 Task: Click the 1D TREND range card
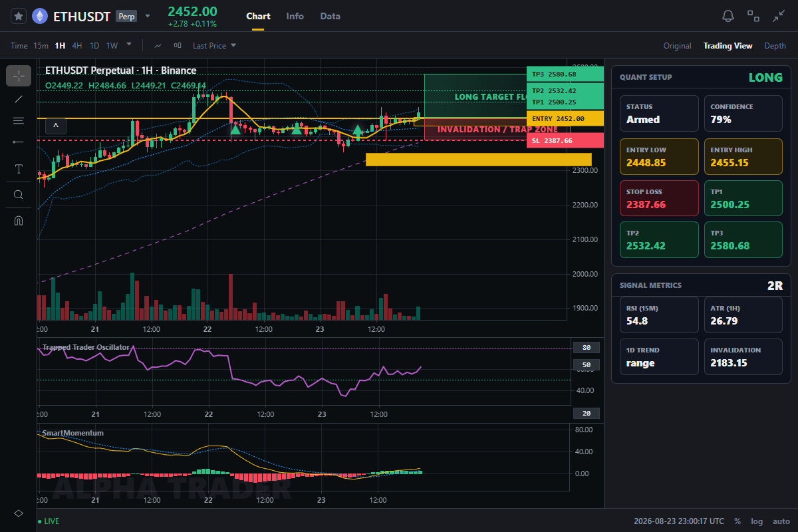click(659, 356)
